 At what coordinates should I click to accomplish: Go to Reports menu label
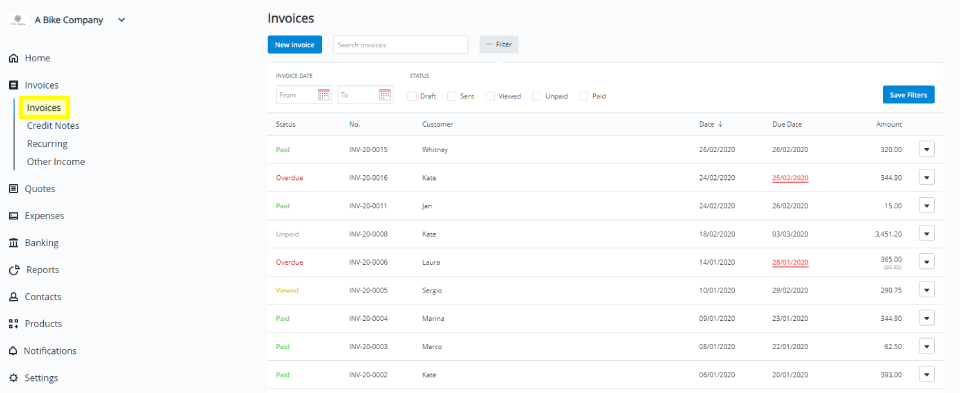(x=43, y=270)
